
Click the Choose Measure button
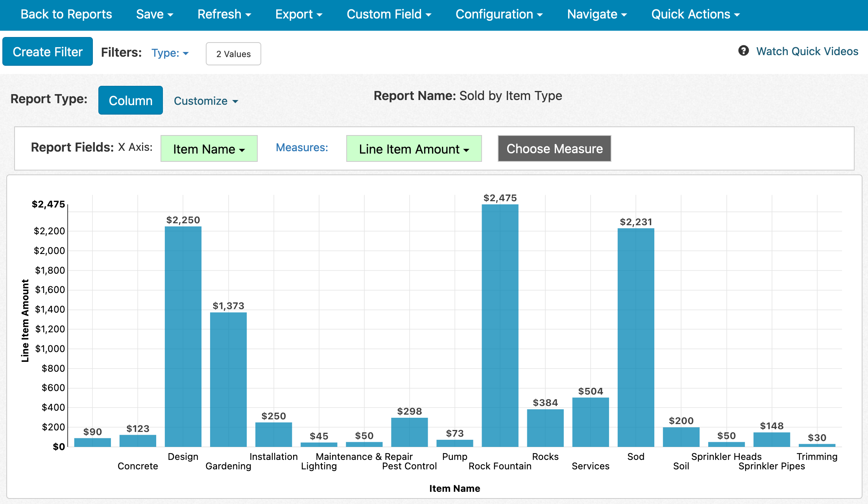coord(554,148)
